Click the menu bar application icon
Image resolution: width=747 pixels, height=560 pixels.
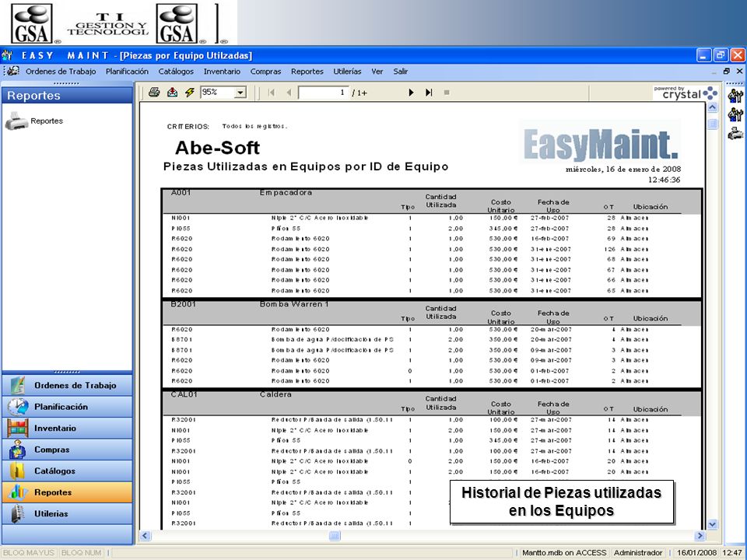13,71
